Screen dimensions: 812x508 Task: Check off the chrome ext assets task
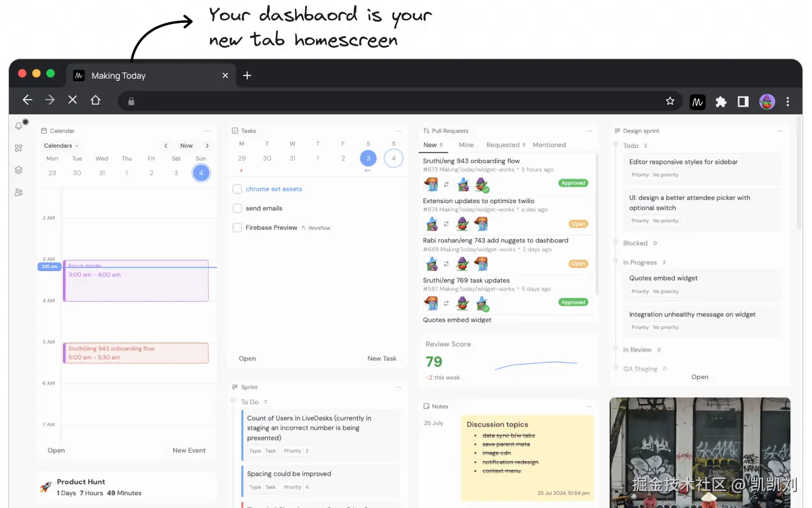(x=237, y=189)
